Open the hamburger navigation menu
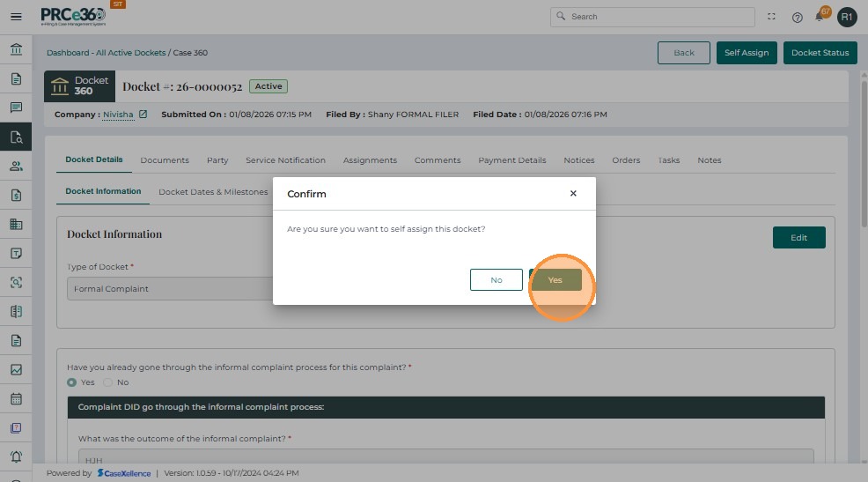The height and width of the screenshot is (482, 868). 16,17
